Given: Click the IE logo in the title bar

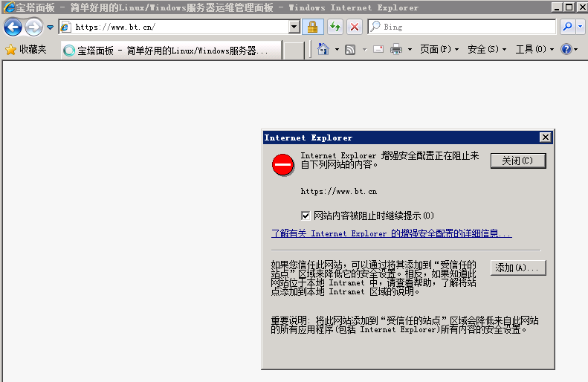Looking at the screenshot, I should (x=8, y=7).
